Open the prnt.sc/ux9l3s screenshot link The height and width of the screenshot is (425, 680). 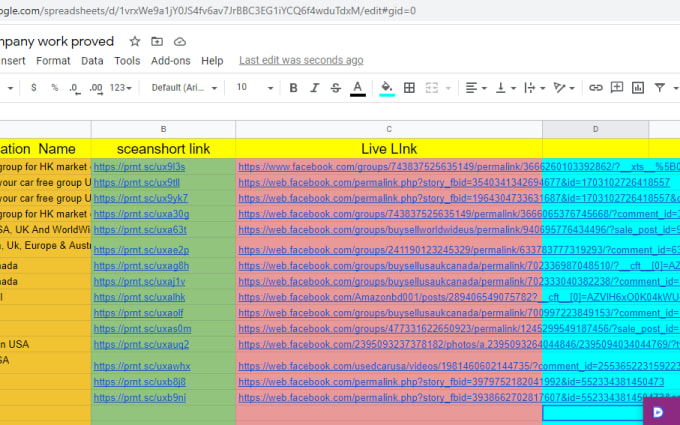click(139, 167)
